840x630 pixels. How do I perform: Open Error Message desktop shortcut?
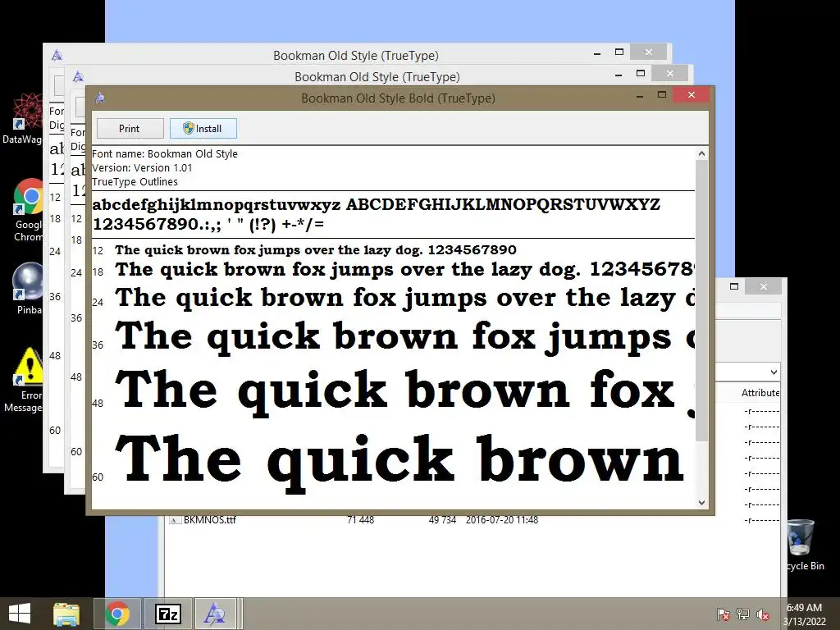tap(25, 379)
